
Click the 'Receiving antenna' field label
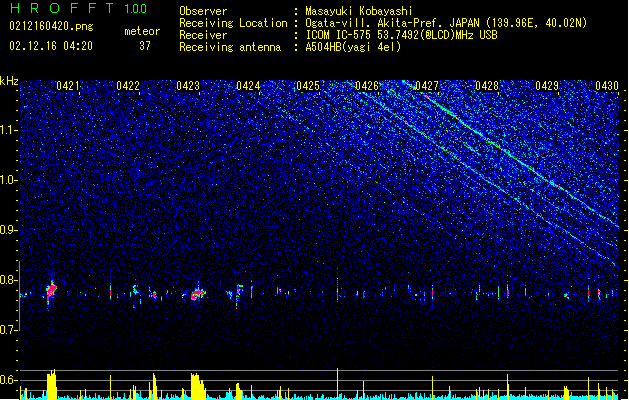coord(230,47)
